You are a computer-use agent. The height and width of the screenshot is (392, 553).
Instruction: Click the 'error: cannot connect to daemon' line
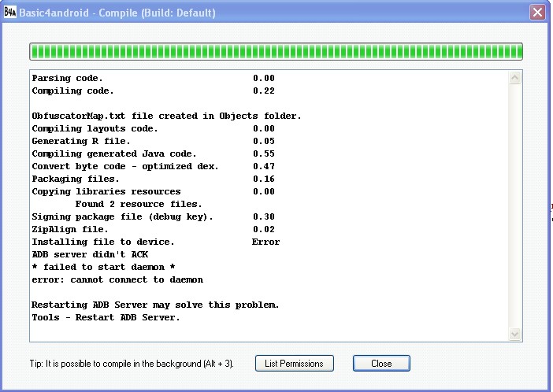(x=117, y=280)
